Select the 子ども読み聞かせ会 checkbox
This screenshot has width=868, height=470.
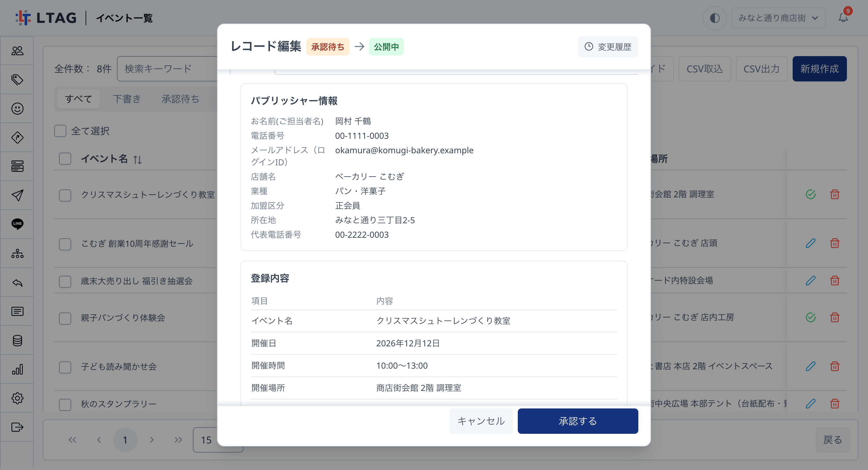[x=65, y=367]
